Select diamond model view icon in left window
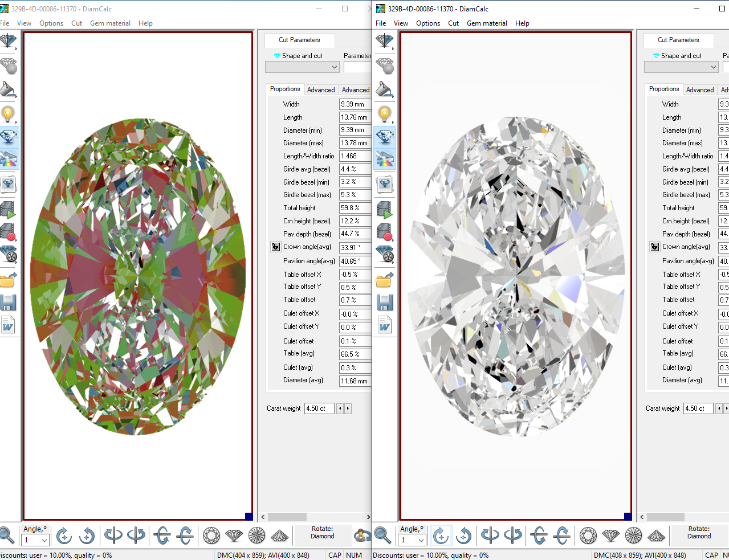This screenshot has height=560, width=729. pos(8,42)
